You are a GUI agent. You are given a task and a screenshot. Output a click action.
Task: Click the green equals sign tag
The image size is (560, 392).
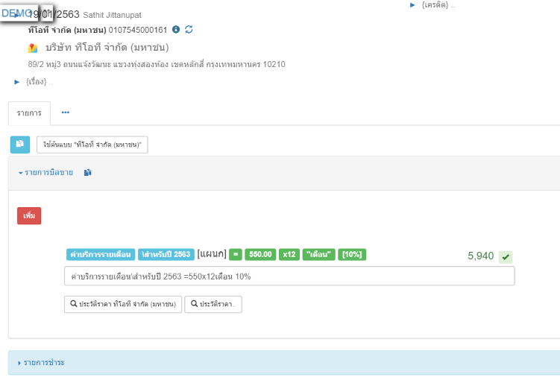coord(236,254)
